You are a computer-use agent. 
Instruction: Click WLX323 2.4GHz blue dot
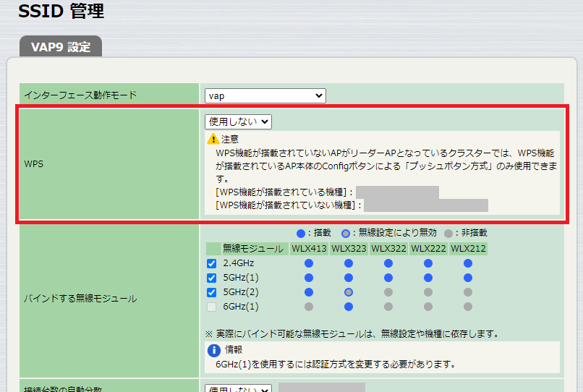point(349,263)
